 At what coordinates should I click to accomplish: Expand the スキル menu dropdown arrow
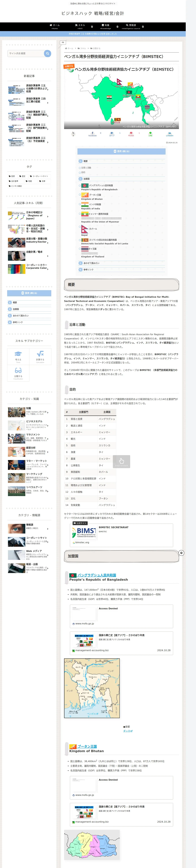click(92, 27)
